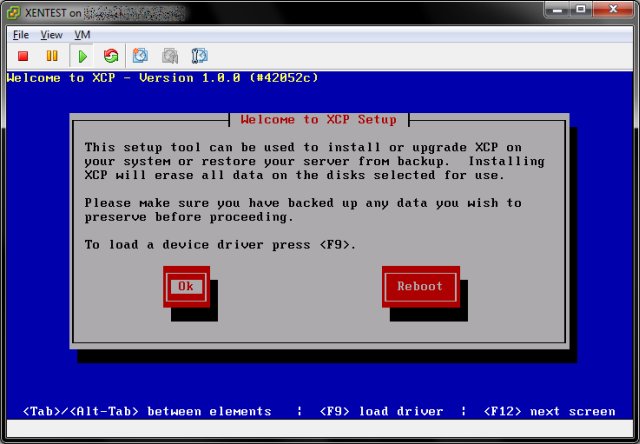The height and width of the screenshot is (444, 640).
Task: Select the Reboot button in setup dialog
Action: (x=420, y=287)
